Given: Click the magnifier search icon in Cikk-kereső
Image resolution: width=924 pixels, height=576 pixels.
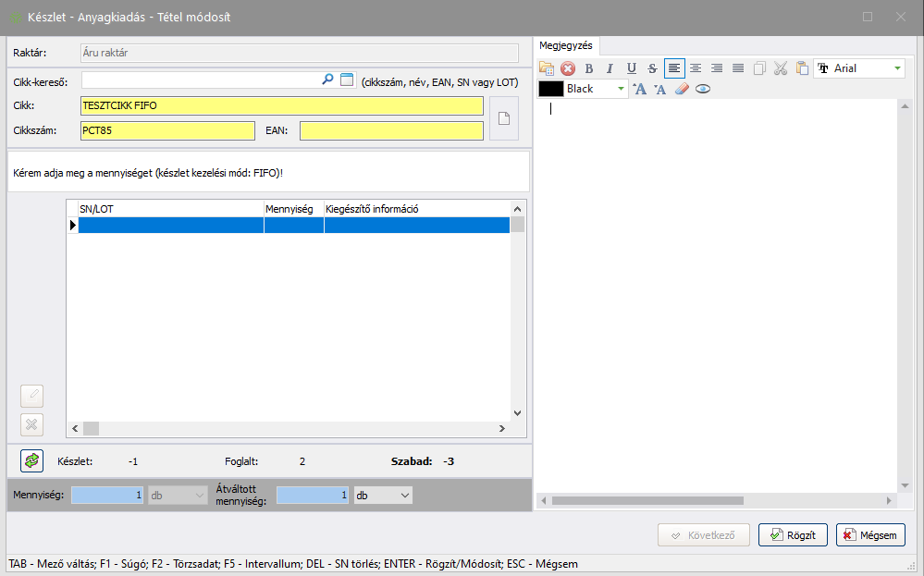Looking at the screenshot, I should [x=327, y=80].
